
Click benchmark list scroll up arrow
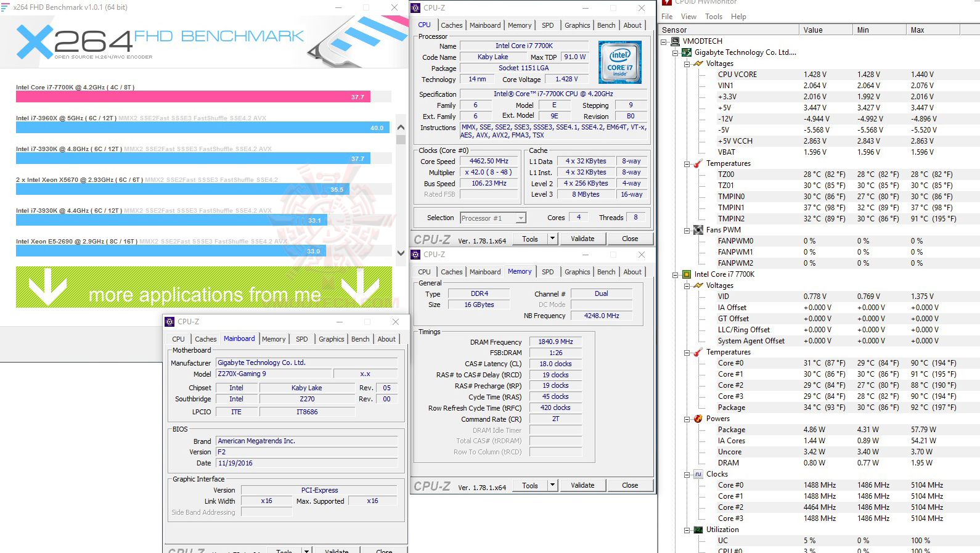point(401,128)
